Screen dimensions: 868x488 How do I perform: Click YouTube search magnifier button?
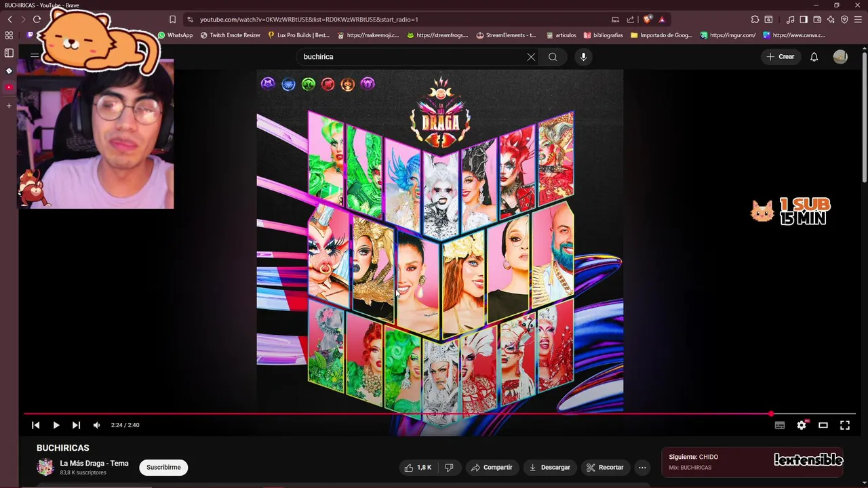(553, 57)
